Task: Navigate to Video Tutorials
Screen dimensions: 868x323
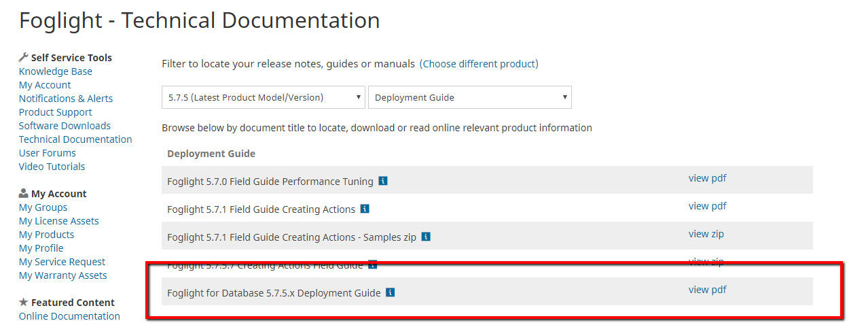Action: tap(52, 167)
